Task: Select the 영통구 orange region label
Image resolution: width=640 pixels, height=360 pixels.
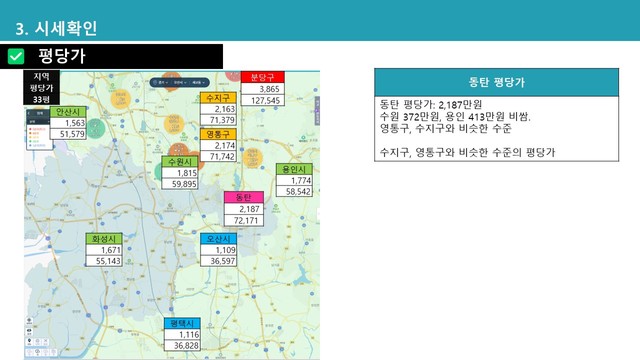Action: tap(218, 134)
